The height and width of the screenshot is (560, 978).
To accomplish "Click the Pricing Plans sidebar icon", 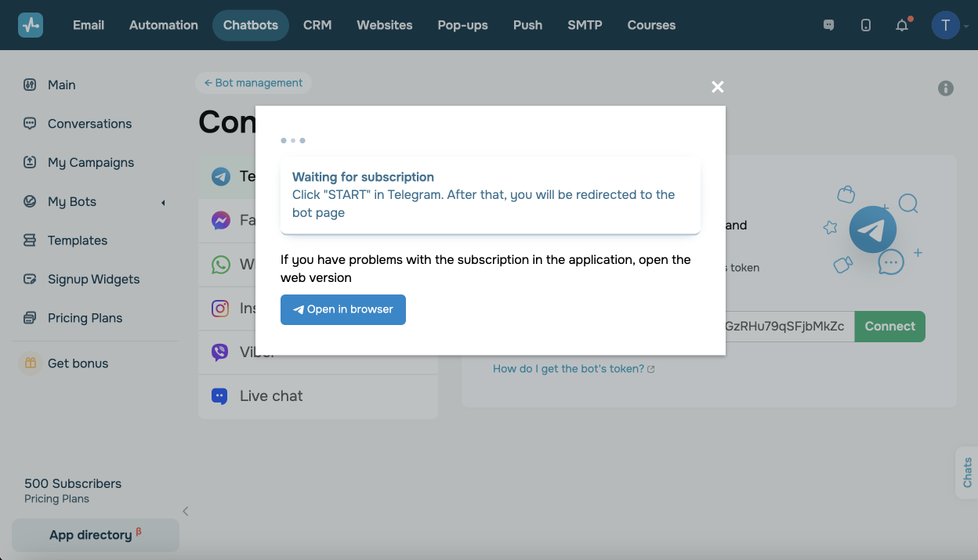I will point(30,318).
